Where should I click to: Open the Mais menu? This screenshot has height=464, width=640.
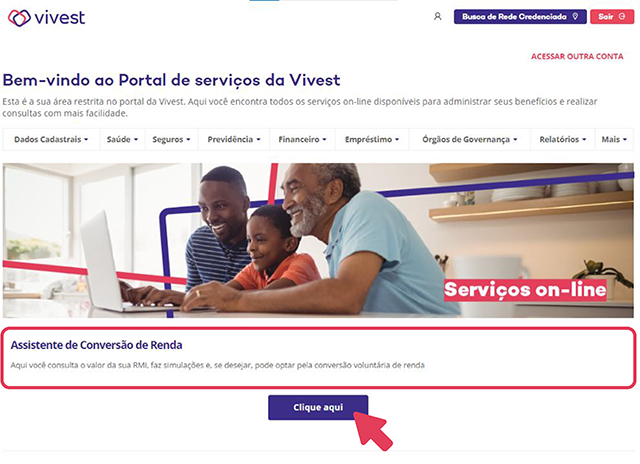614,140
